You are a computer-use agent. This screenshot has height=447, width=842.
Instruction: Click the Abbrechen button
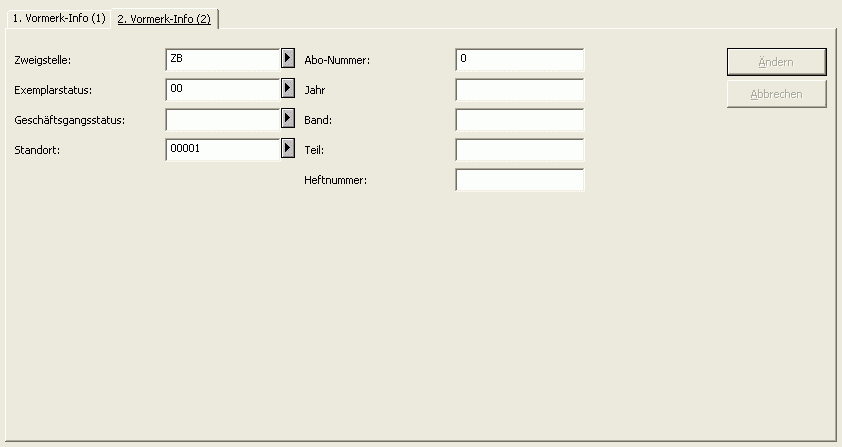[x=776, y=94]
